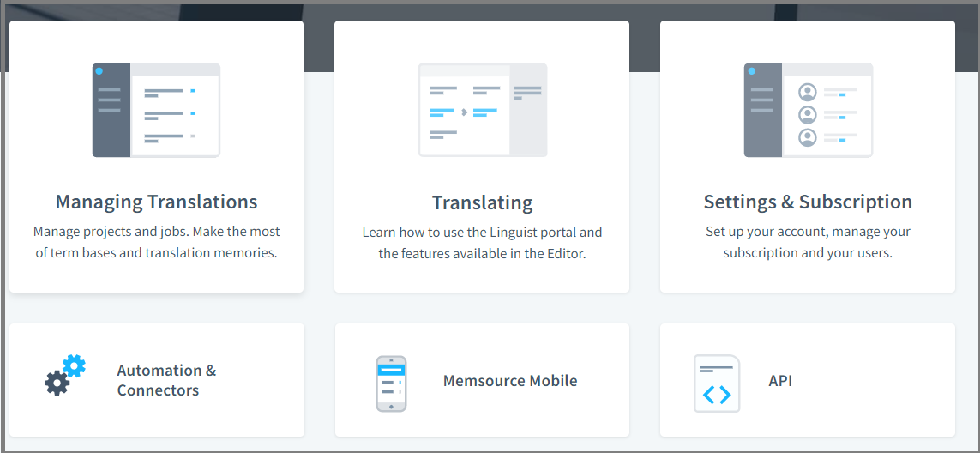This screenshot has height=453, width=980.
Task: Click the API code brackets icon
Action: coord(717,384)
